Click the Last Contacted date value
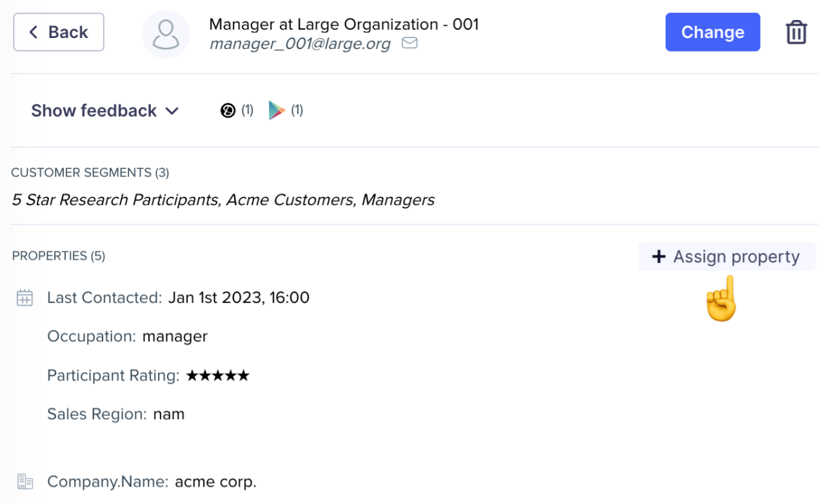Viewport: 824px width, 504px height. (x=239, y=298)
